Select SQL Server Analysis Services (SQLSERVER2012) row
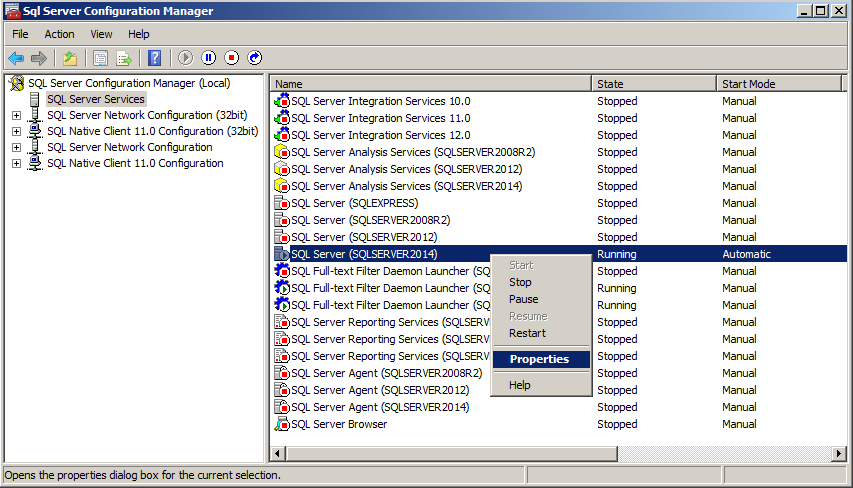853x488 pixels. (x=558, y=169)
